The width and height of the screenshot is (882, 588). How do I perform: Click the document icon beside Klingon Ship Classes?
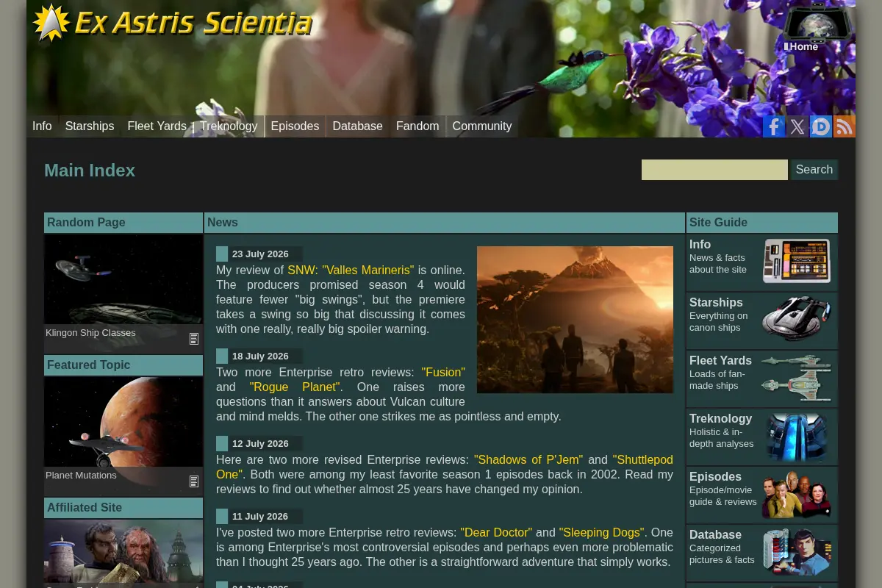click(194, 339)
